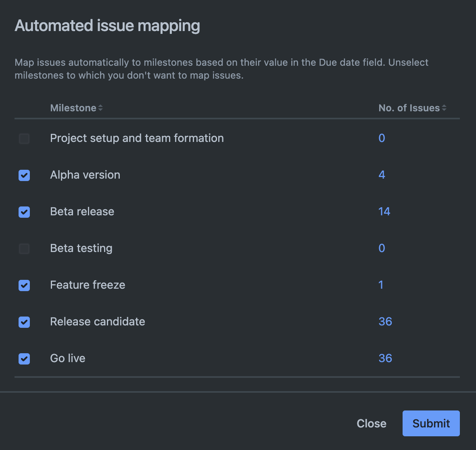Click the No. of Issues header text

409,108
